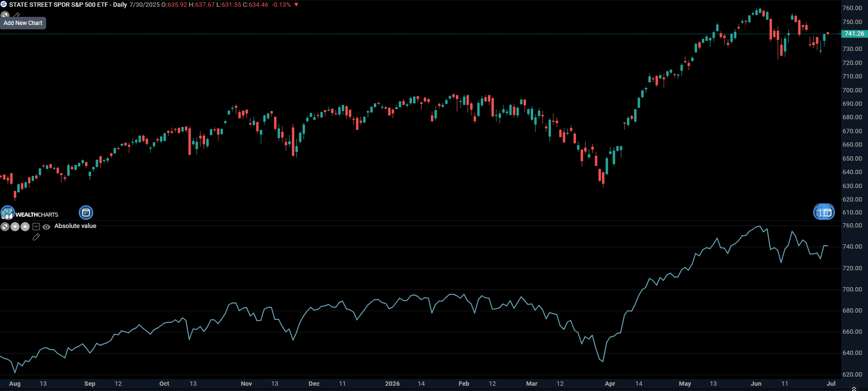This screenshot has width=868, height=391.
Task: Click the main chart expand arrow icon
Action: coord(5,15)
